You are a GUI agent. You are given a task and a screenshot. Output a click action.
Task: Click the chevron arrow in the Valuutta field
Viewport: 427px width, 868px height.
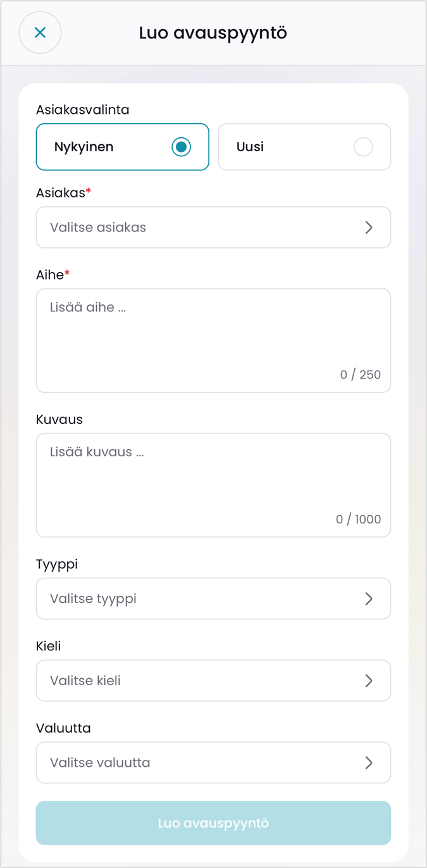click(369, 763)
